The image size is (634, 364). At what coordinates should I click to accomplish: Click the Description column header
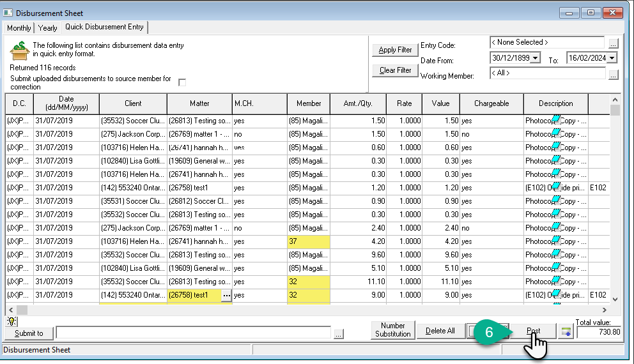coord(556,103)
